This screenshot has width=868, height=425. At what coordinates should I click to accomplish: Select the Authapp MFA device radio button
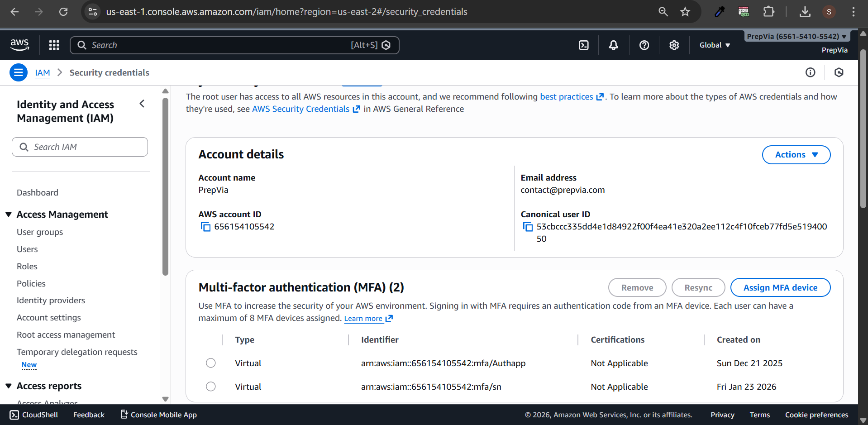tap(211, 363)
